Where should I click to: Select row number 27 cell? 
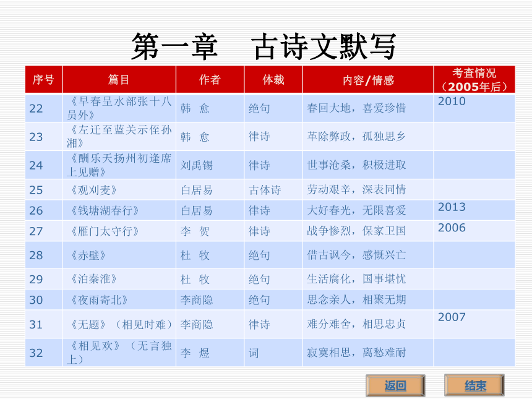[44, 231]
